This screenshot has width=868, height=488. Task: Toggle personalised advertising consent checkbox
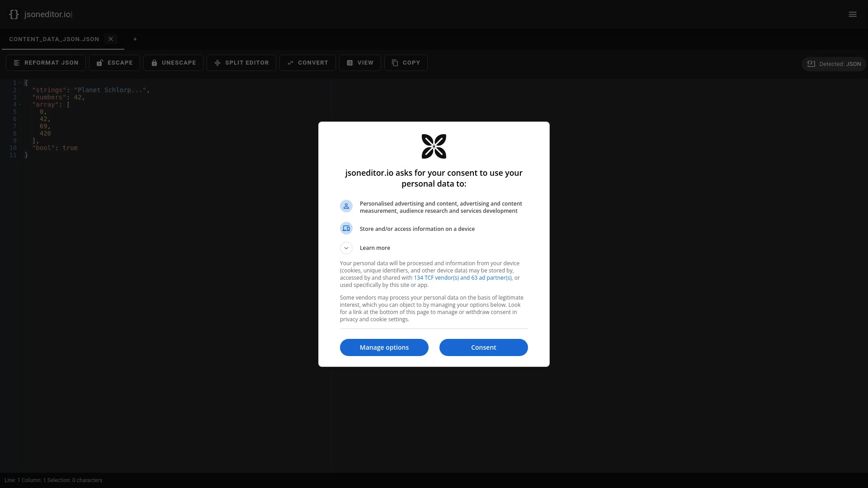click(346, 206)
